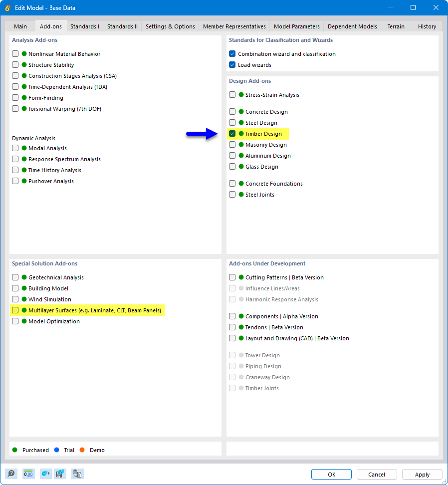
Task: Open the Help via question mark icon
Action: (x=11, y=474)
